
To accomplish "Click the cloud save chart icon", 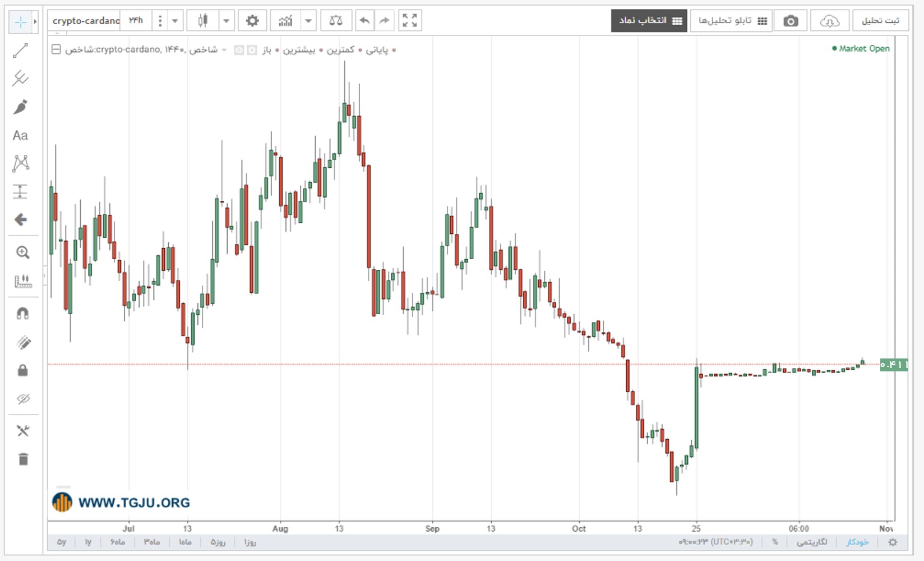I will 829,21.
